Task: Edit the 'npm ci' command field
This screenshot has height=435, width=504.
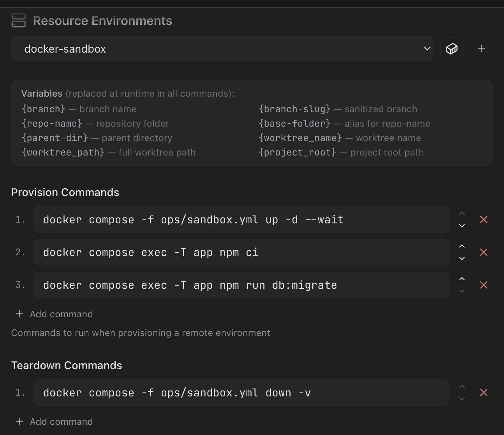Action: click(241, 252)
